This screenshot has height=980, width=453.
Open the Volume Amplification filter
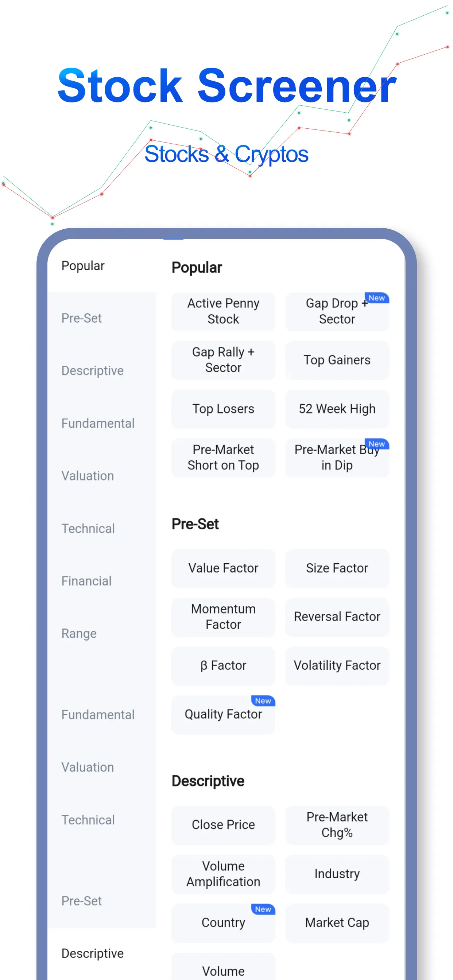[x=223, y=874]
